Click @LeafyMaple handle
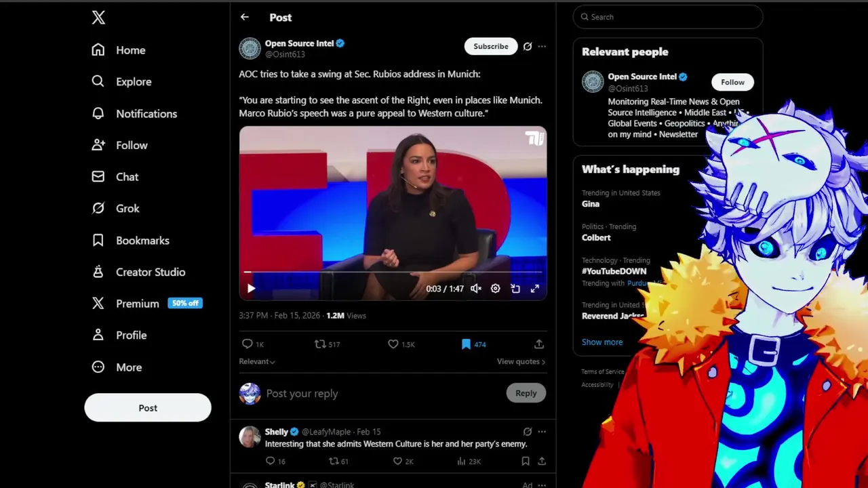 tap(326, 432)
